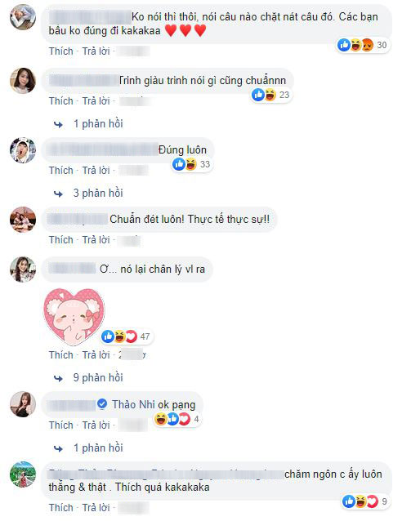
Task: Open avatar of 'Chuẩn đét luôn' commenter
Action: pos(23,220)
